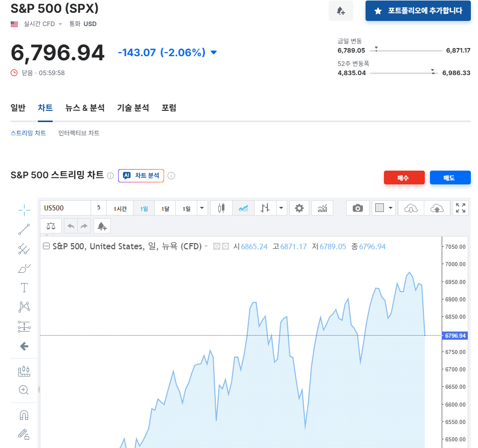Viewport: 478px width, 448px height.
Task: Load saved chart layout from cloud
Action: coord(411,208)
